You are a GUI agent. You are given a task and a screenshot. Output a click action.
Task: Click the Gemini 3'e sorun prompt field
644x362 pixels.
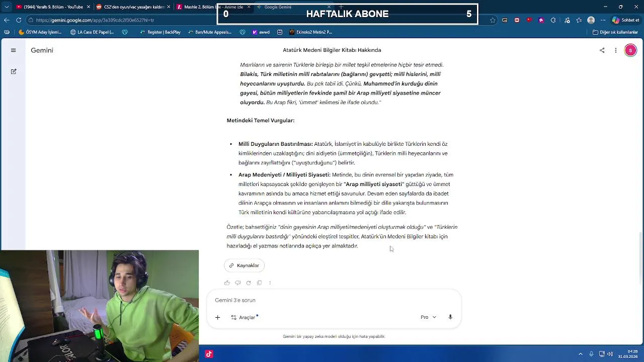click(x=334, y=300)
